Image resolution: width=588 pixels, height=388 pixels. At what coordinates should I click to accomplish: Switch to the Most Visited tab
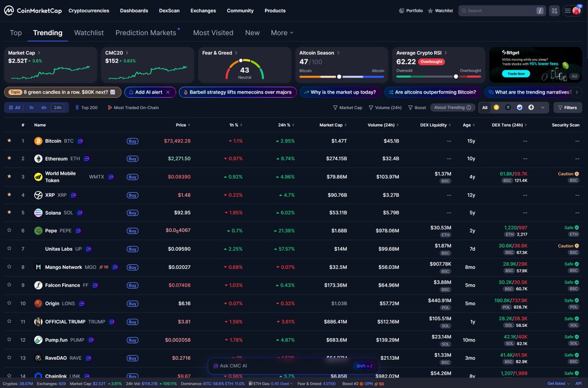click(x=213, y=33)
